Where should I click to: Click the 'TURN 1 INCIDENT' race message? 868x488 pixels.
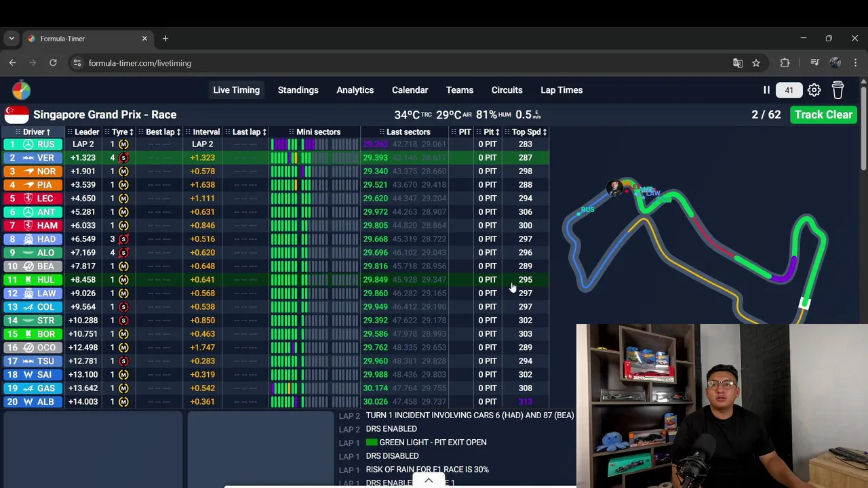tap(469, 415)
